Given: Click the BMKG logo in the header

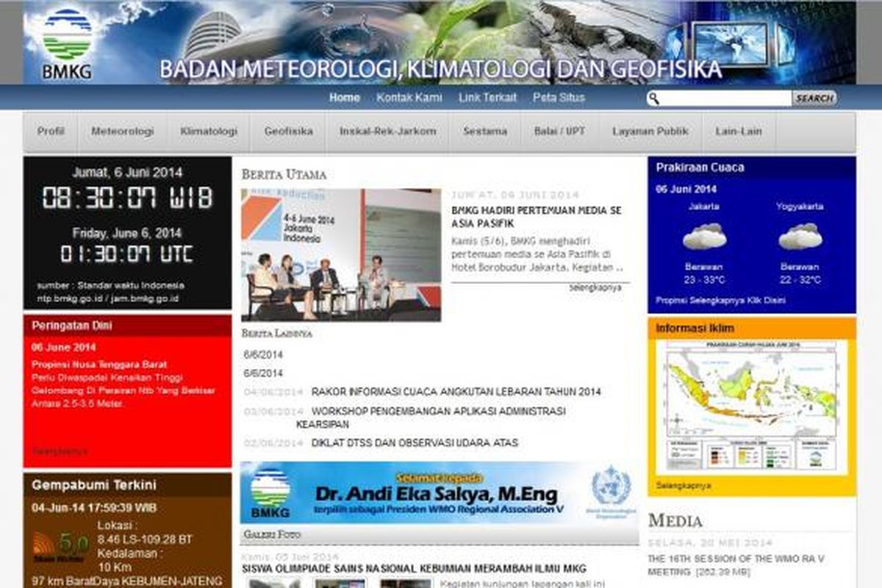Looking at the screenshot, I should (x=67, y=44).
